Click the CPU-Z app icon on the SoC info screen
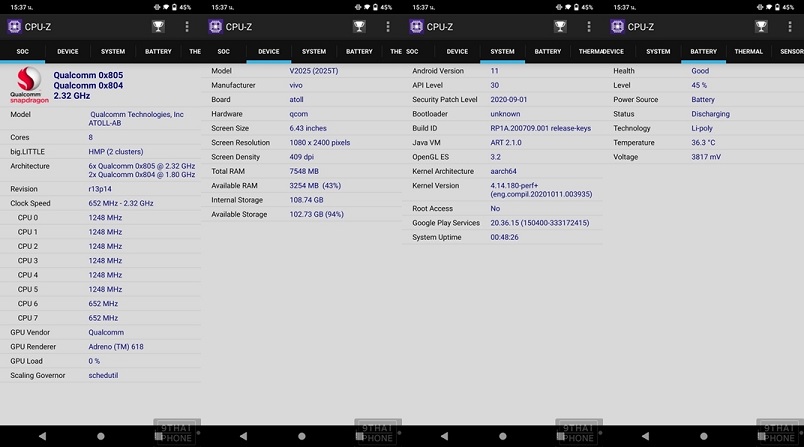 coord(14,27)
